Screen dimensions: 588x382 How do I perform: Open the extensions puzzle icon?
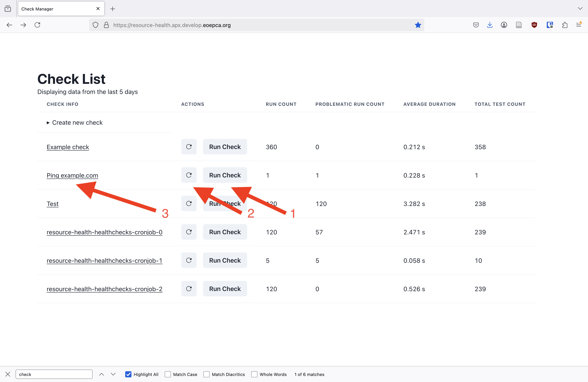564,25
